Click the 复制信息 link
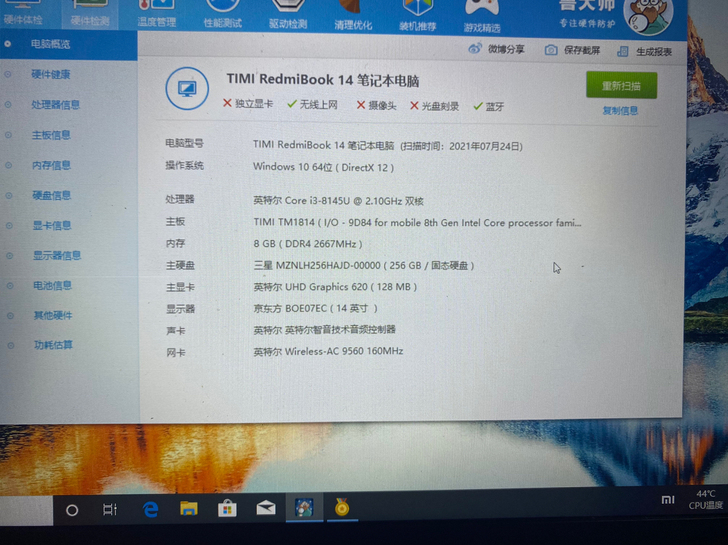This screenshot has width=728, height=545. click(x=620, y=110)
